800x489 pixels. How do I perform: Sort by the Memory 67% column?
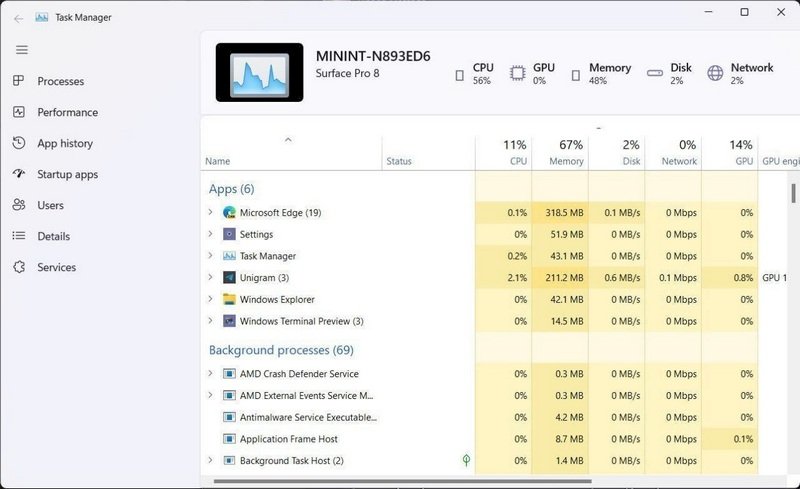(560, 153)
